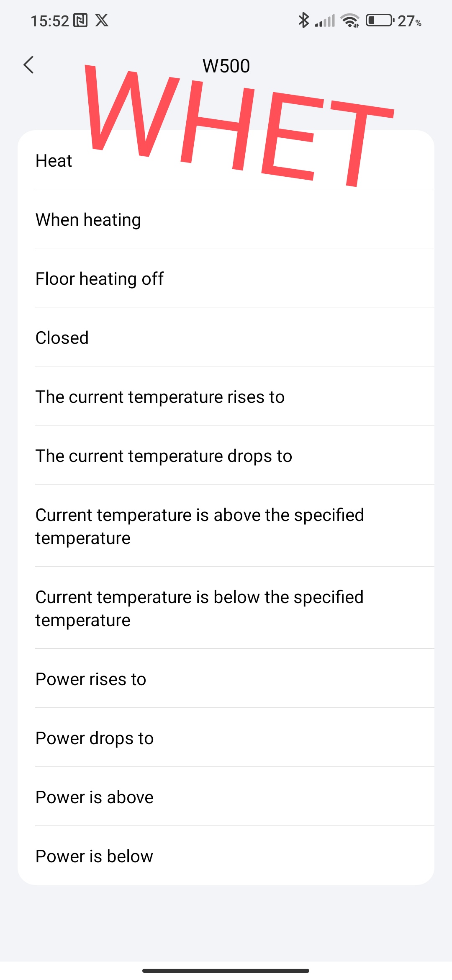The width and height of the screenshot is (452, 980).
Task: Open The current temperature drops to
Action: (164, 456)
